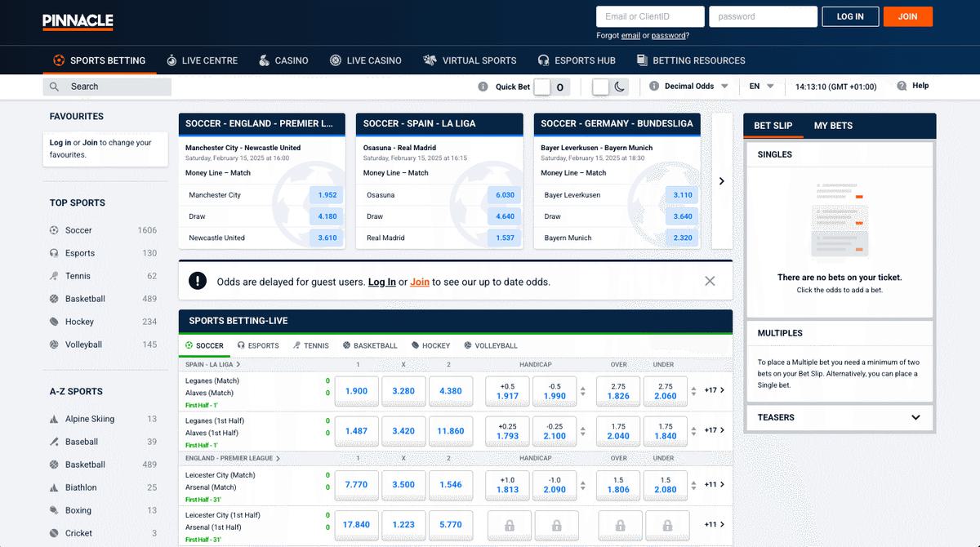Click the Forgot password link
980x547 pixels.
tap(669, 36)
